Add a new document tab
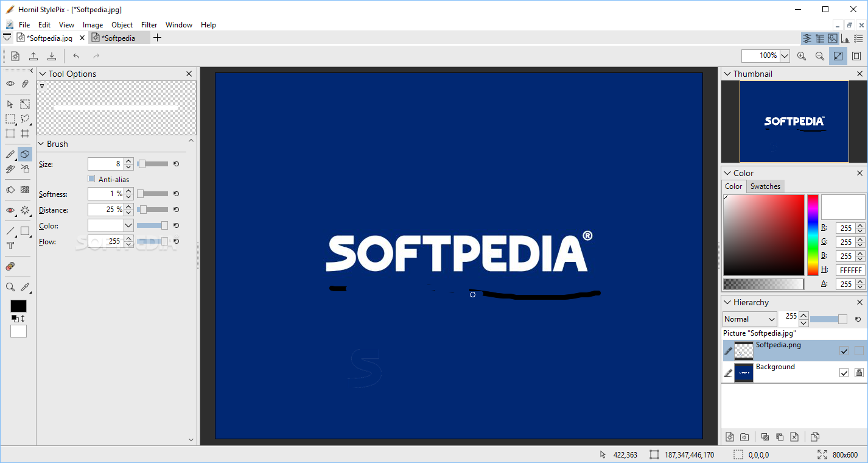 [158, 38]
